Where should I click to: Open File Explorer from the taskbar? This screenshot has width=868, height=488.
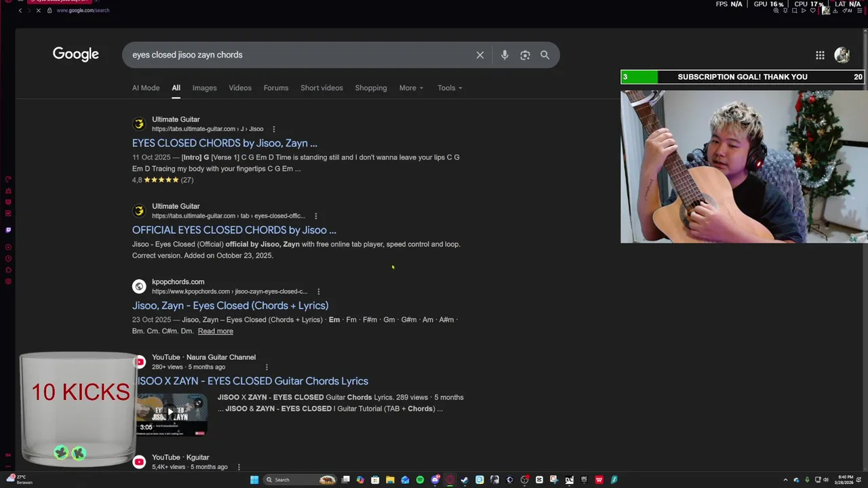coord(390,480)
